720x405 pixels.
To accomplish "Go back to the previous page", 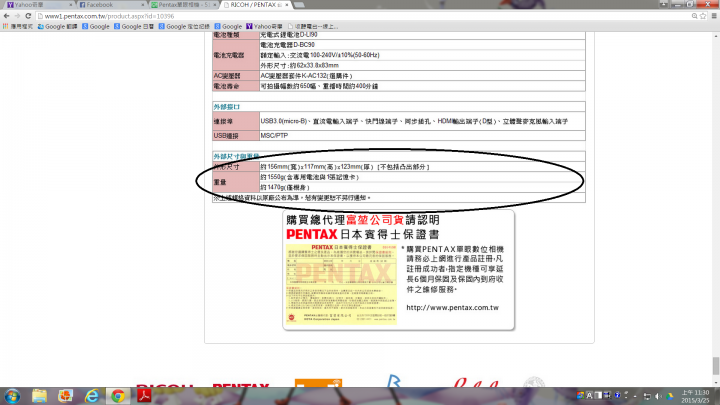I will coord(6,16).
